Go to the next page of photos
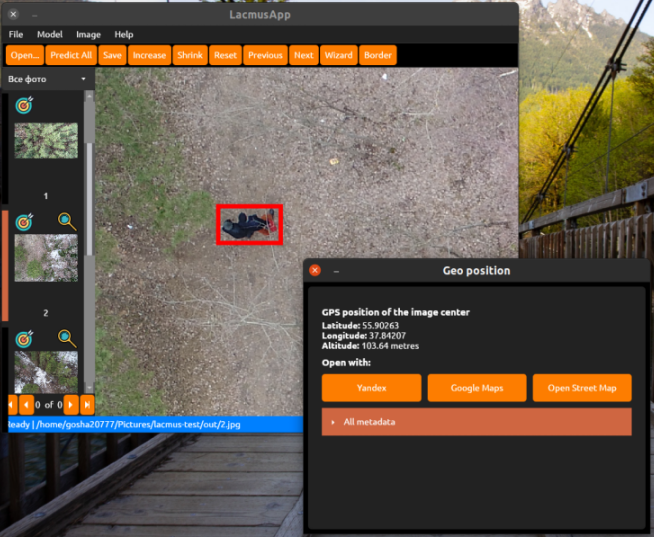 tap(74, 405)
